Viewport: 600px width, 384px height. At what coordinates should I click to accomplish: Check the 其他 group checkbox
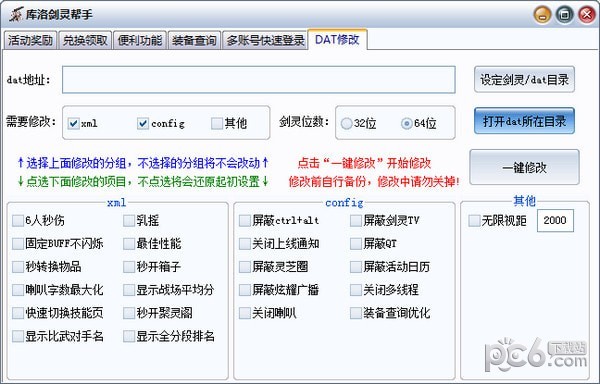coord(217,123)
